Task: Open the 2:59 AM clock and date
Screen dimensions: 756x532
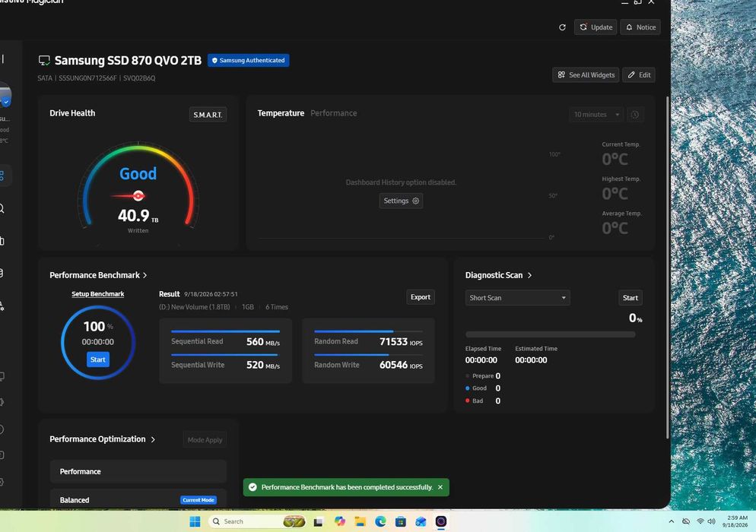Action: pos(735,521)
